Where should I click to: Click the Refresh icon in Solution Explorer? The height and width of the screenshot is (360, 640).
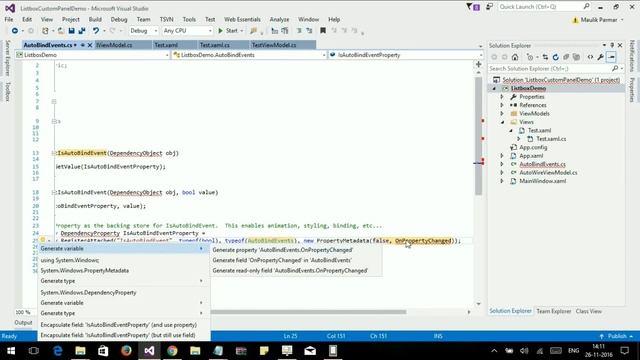pyautogui.click(x=556, y=57)
